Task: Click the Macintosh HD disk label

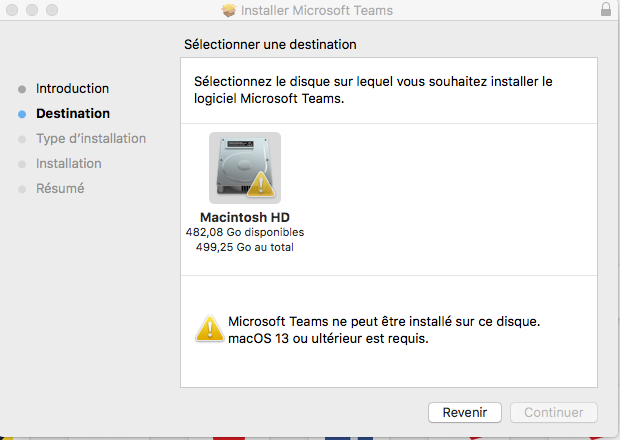Action: click(x=245, y=217)
